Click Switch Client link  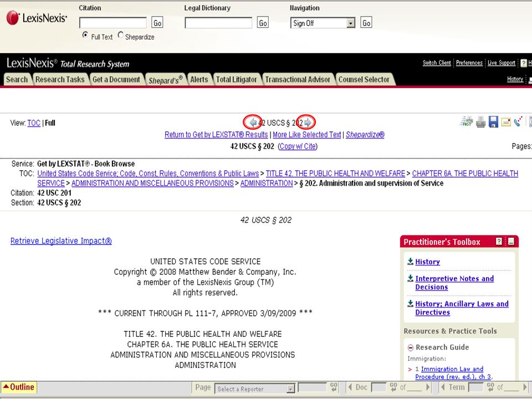[x=437, y=63]
